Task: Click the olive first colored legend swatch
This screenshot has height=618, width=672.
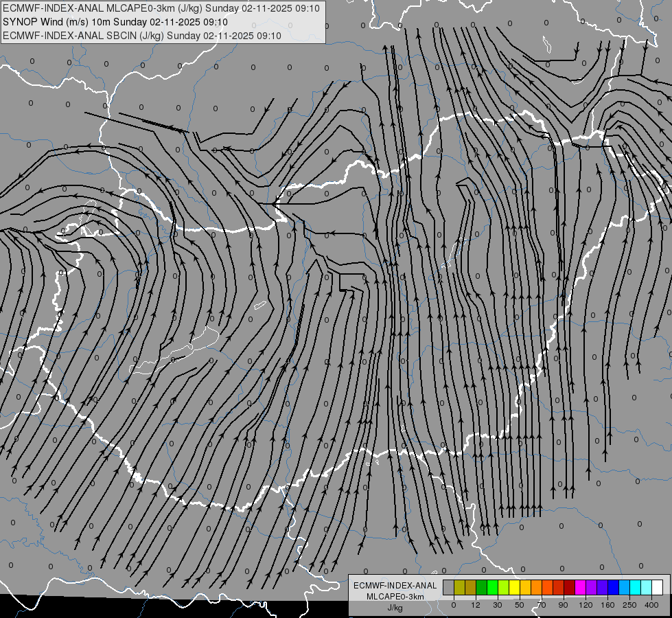Action: (x=459, y=587)
